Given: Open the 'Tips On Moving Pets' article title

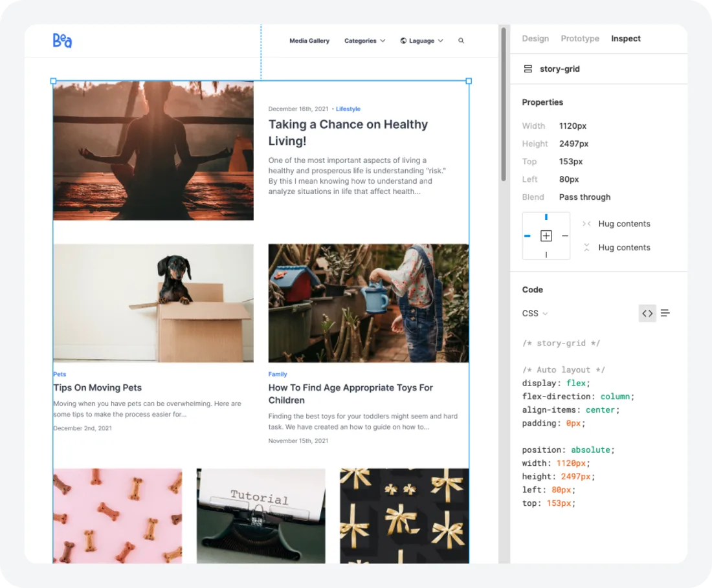Looking at the screenshot, I should (98, 387).
